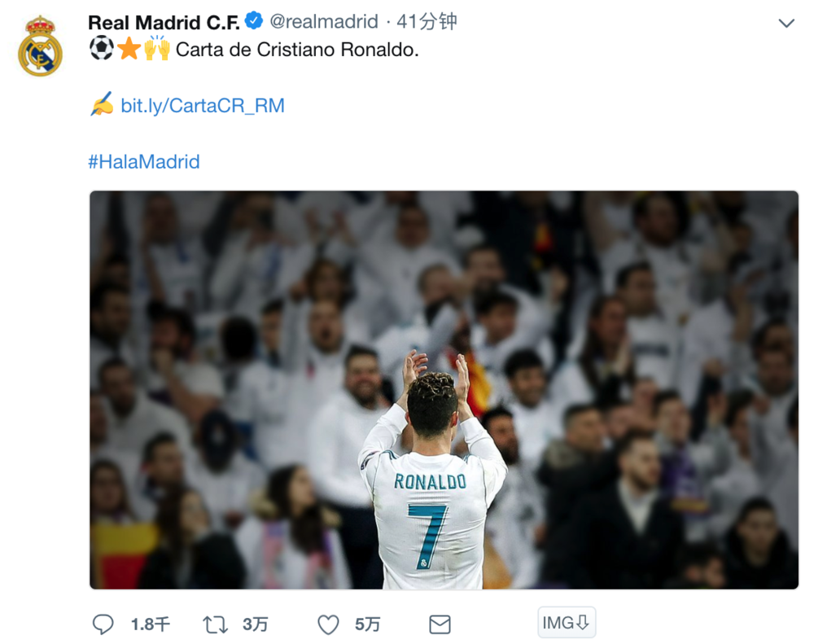Click the 3万 retweet count
Viewport: 814px width, 644px height.
coord(255,624)
